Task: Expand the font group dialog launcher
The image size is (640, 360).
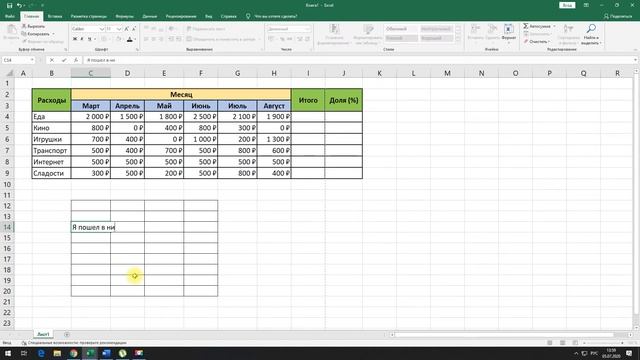Action: pyautogui.click(x=137, y=49)
